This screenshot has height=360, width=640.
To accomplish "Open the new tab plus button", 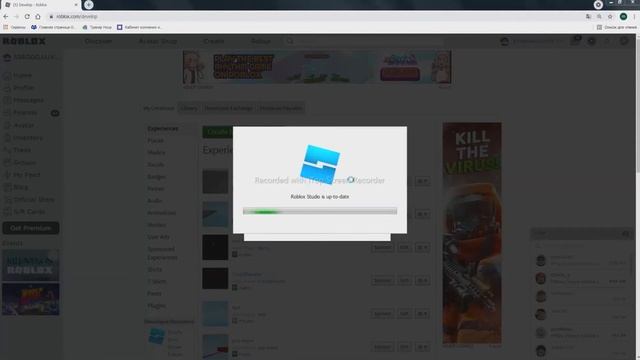I will (x=89, y=5).
